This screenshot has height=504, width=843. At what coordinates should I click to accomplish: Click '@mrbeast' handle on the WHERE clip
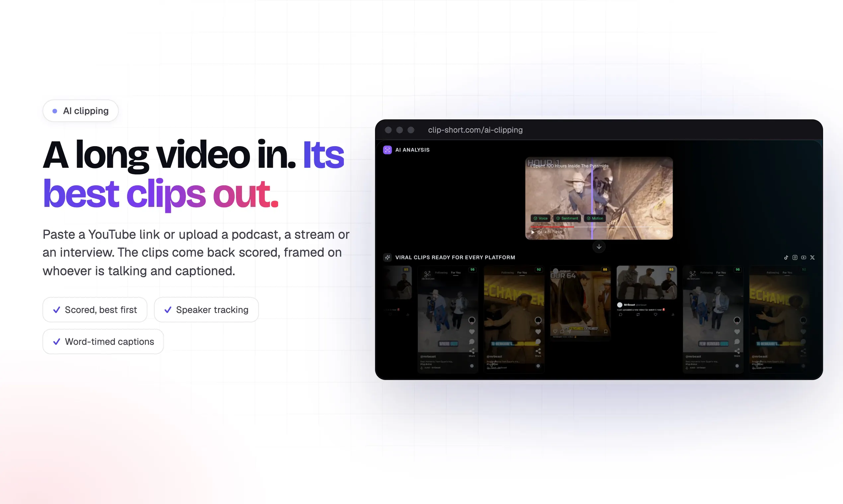tap(428, 356)
